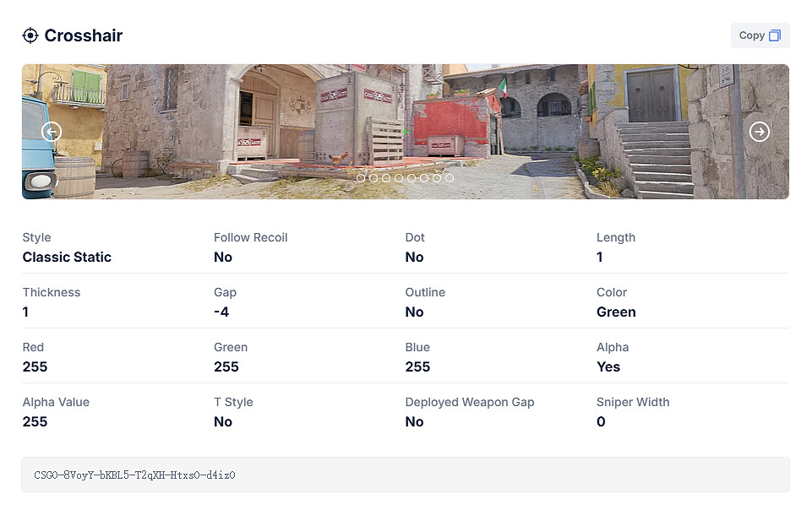This screenshot has height=510, width=812.
Task: Select the third carousel dot
Action: coord(386,178)
